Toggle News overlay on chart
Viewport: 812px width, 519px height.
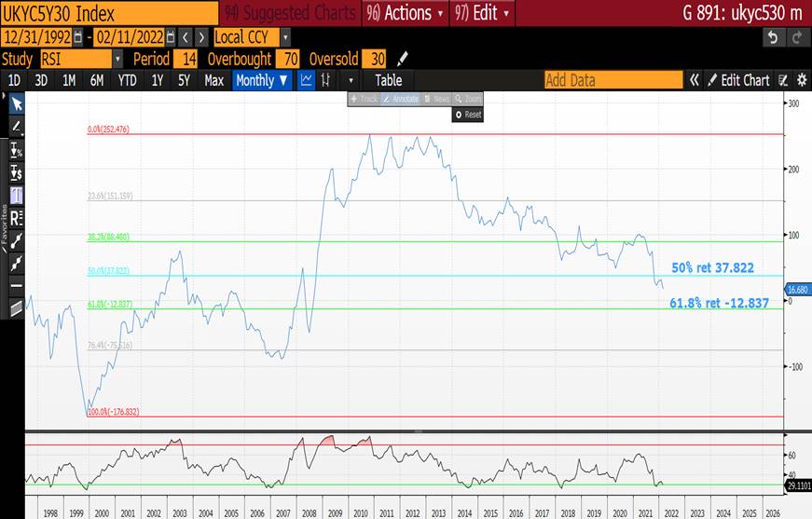click(x=436, y=99)
